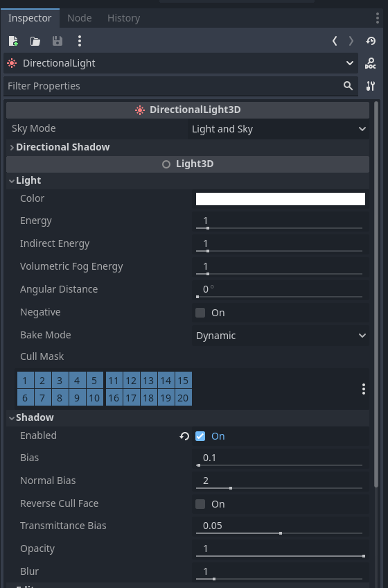Search using the Filter Properties magnifier icon
This screenshot has width=388, height=588.
(x=349, y=86)
